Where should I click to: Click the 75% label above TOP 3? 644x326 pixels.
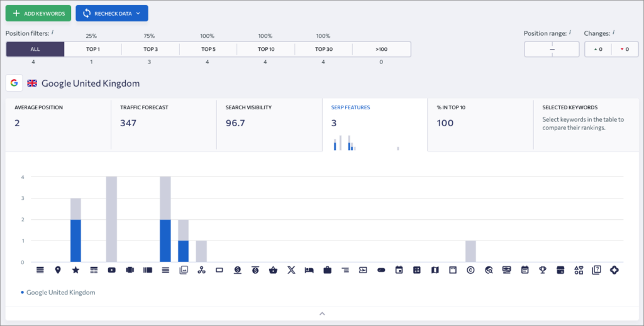point(149,36)
